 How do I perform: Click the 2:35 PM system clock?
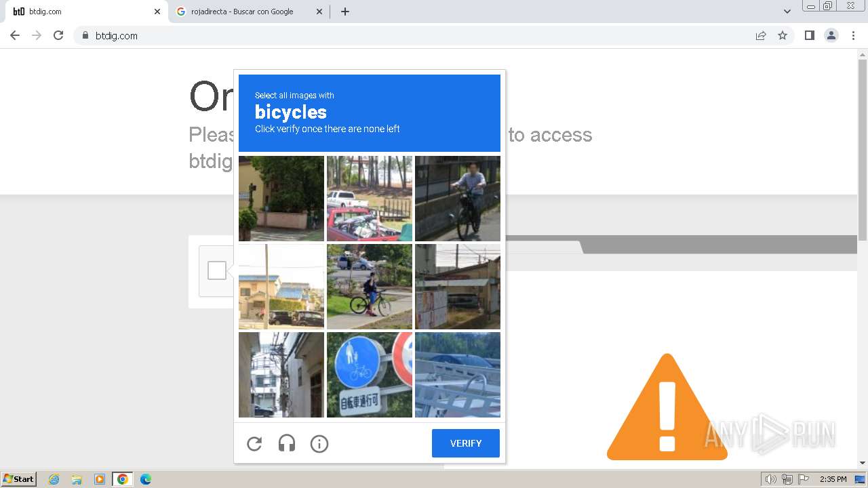pos(833,479)
